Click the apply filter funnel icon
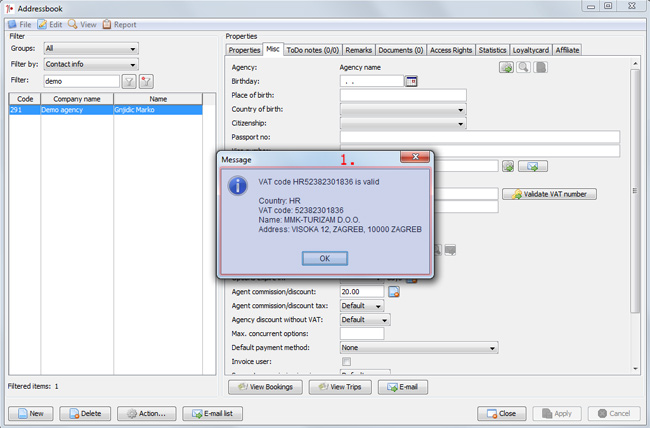This screenshot has width=650, height=428. coord(129,81)
